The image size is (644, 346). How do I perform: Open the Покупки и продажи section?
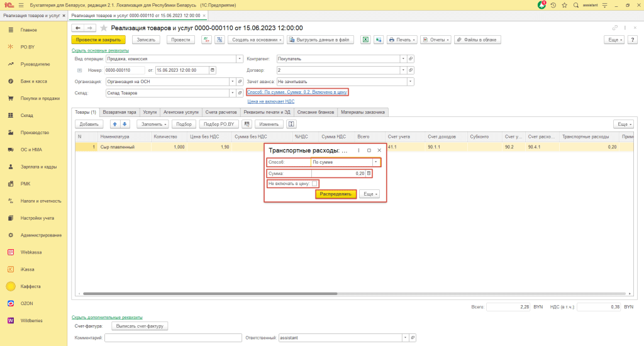pyautogui.click(x=34, y=99)
